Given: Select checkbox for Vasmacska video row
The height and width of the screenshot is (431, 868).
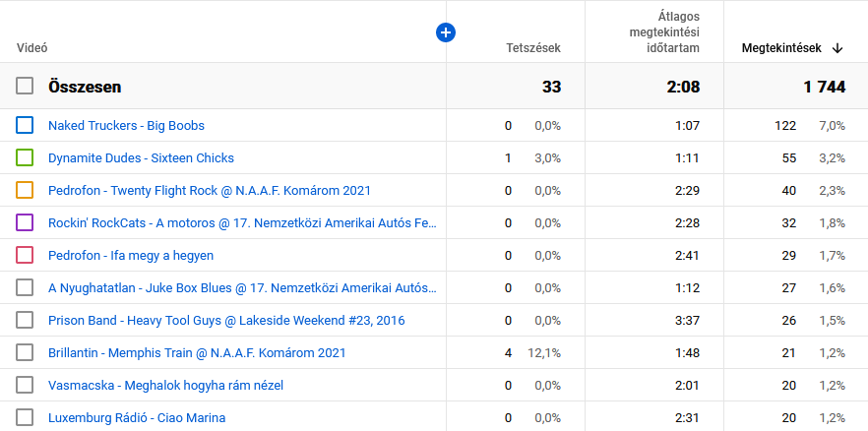Looking at the screenshot, I should point(25,385).
